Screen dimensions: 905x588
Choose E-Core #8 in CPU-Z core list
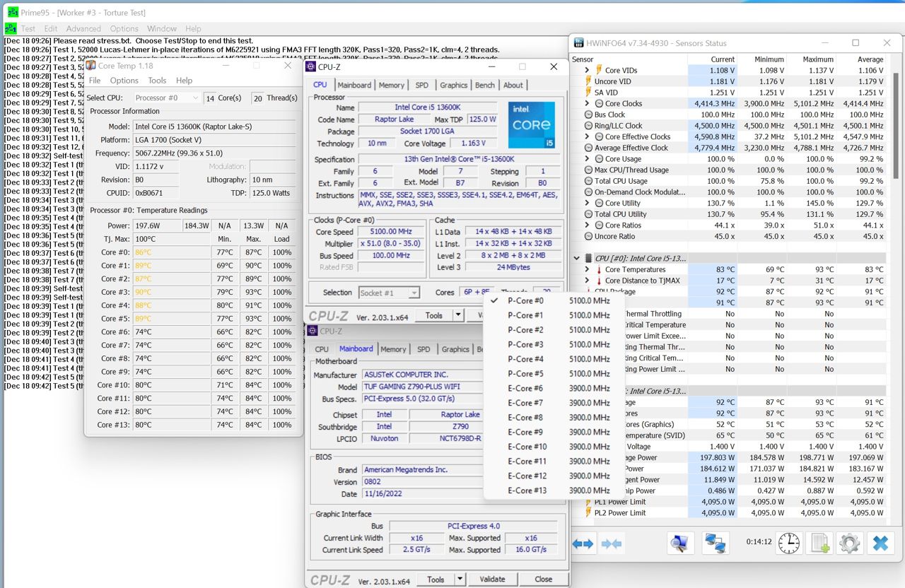[552, 417]
